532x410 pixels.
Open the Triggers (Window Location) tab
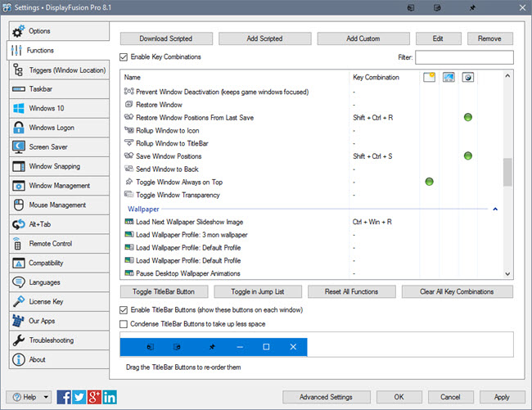tap(59, 70)
